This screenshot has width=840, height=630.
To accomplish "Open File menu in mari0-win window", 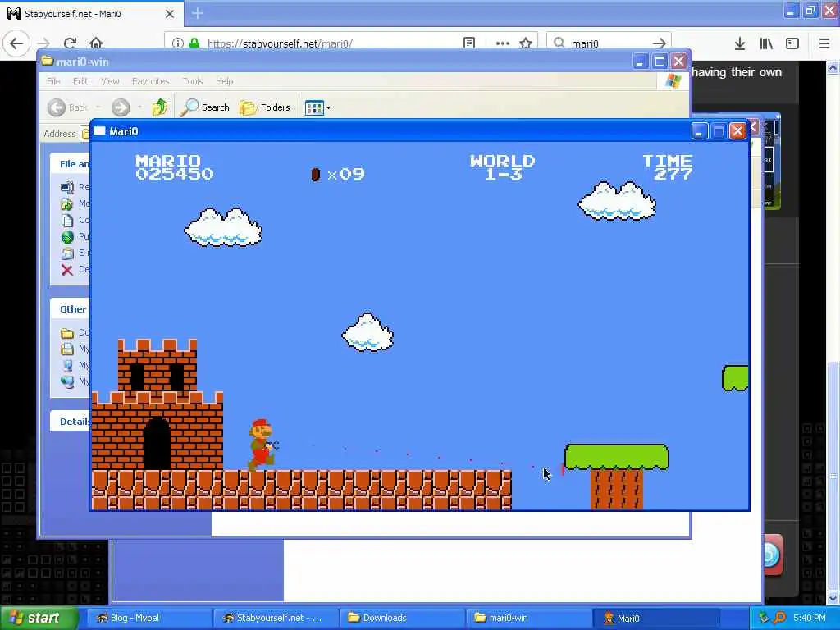I will (x=53, y=81).
